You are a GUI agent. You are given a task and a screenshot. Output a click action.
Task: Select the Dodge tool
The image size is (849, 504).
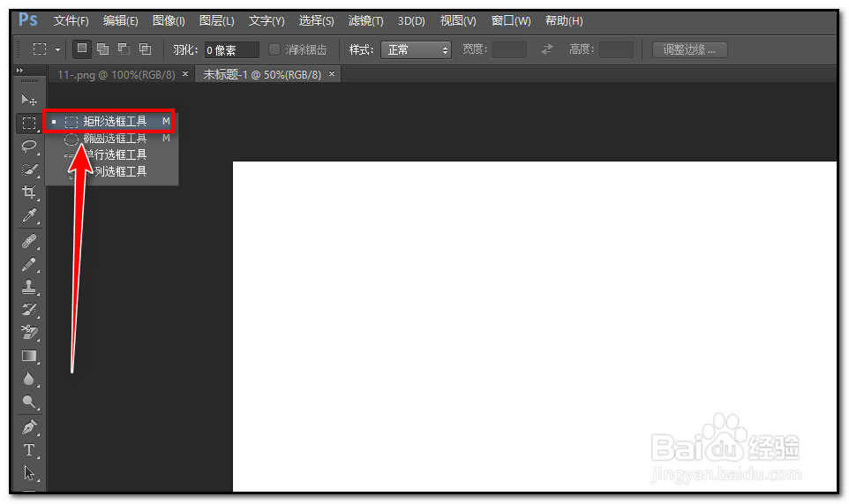(x=29, y=402)
